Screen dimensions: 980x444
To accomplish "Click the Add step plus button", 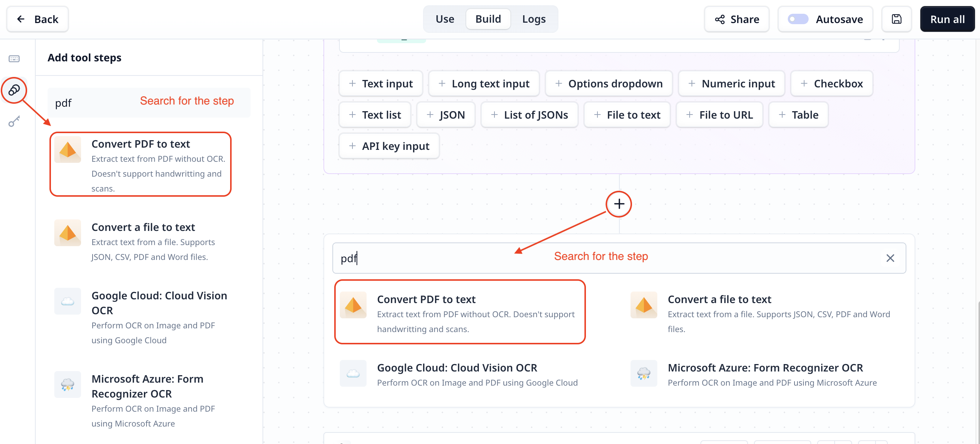I will point(619,203).
